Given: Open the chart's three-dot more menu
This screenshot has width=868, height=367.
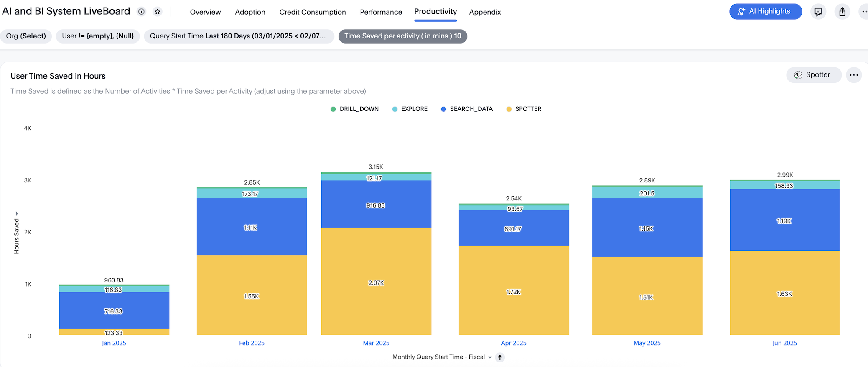Looking at the screenshot, I should [x=854, y=75].
